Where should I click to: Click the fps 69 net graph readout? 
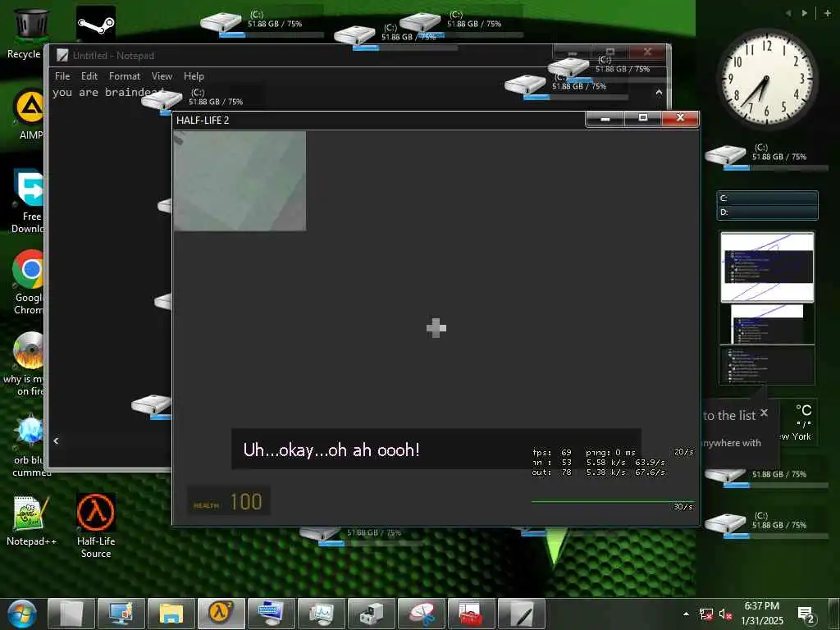(552, 452)
